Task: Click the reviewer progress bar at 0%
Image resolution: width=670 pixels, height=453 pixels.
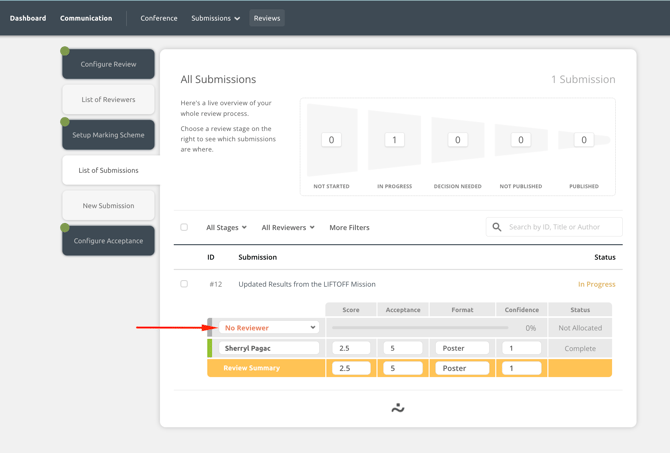Action: click(x=420, y=328)
